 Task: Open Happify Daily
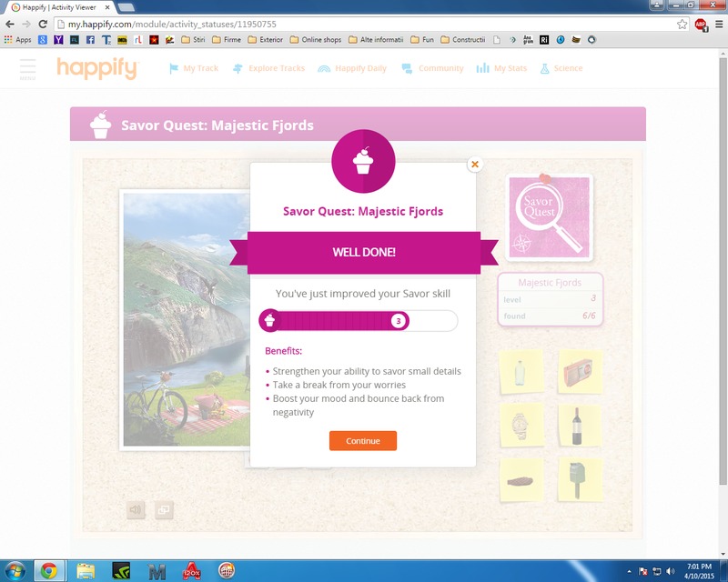pos(352,68)
